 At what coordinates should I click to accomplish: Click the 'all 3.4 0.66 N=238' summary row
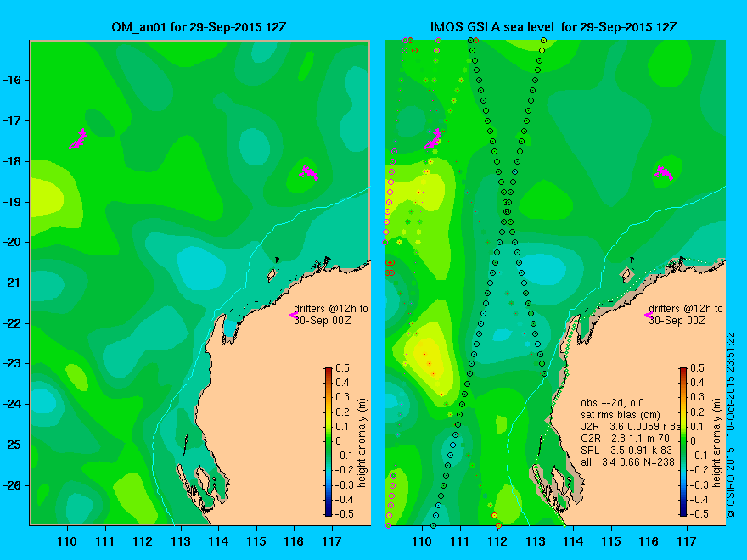(x=628, y=462)
